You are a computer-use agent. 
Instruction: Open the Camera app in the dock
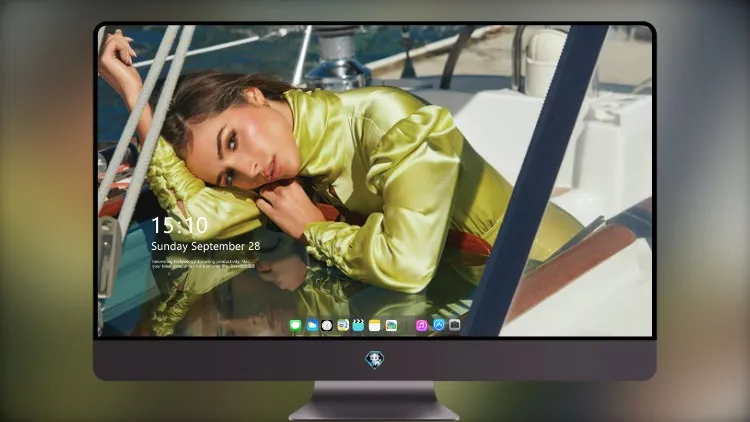coord(454,325)
